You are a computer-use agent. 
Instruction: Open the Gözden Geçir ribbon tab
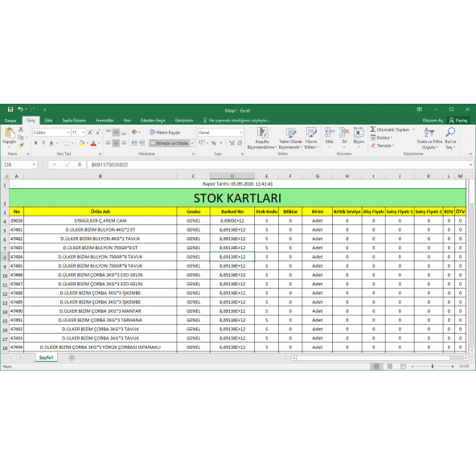[153, 121]
